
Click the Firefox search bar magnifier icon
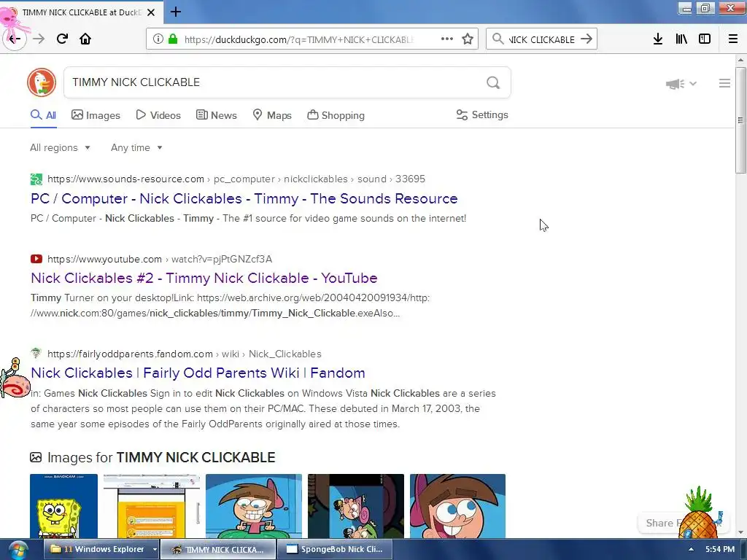tap(498, 39)
